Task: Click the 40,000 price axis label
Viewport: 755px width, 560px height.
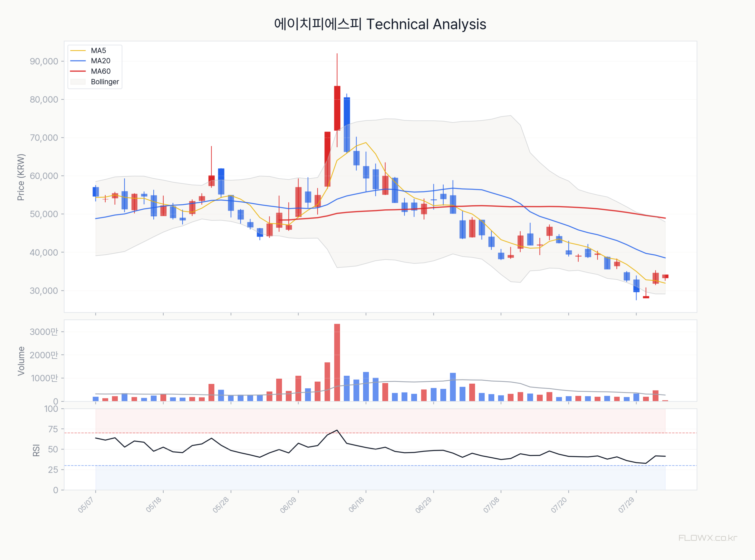Action: pyautogui.click(x=44, y=252)
